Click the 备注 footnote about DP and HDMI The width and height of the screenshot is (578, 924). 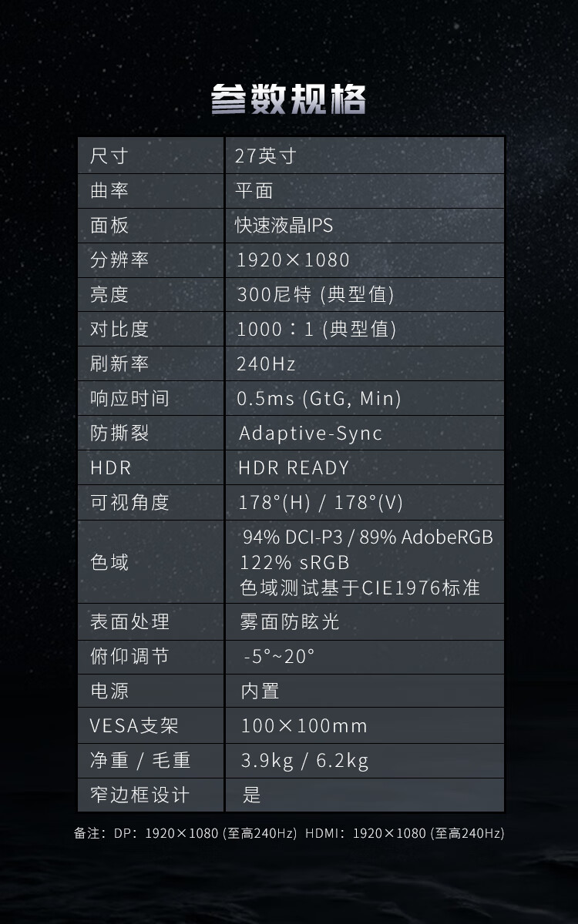[289, 833]
